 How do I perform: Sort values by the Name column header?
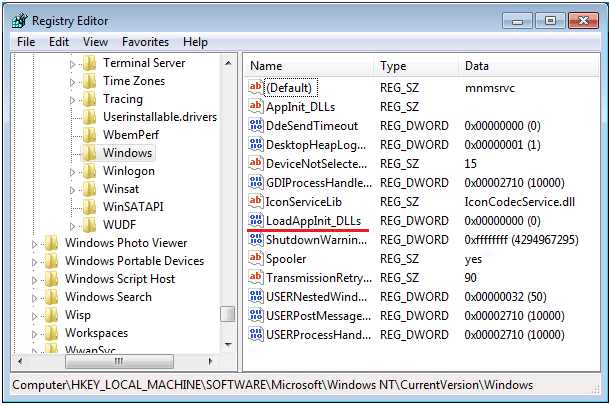[309, 66]
